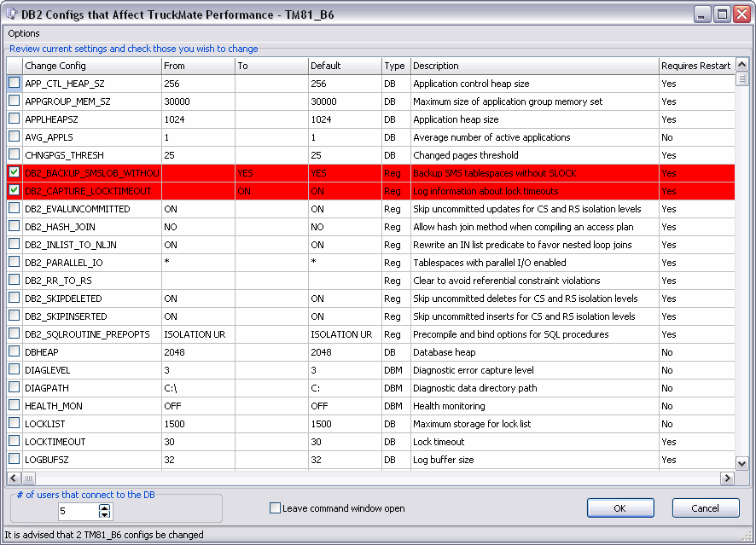756x545 pixels.
Task: Uncheck the DB2_CAPTURE_LOCKTIMEOUT checkbox
Action: click(15, 191)
